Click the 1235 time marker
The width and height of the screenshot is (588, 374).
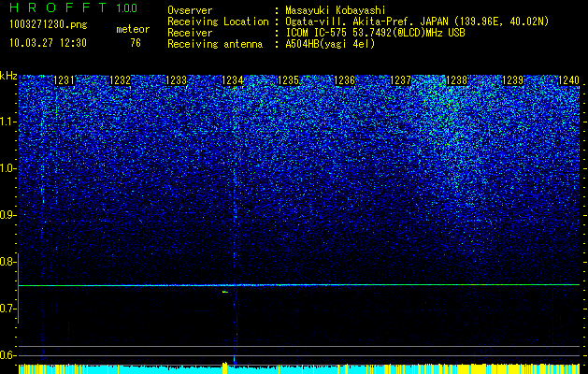click(x=288, y=80)
